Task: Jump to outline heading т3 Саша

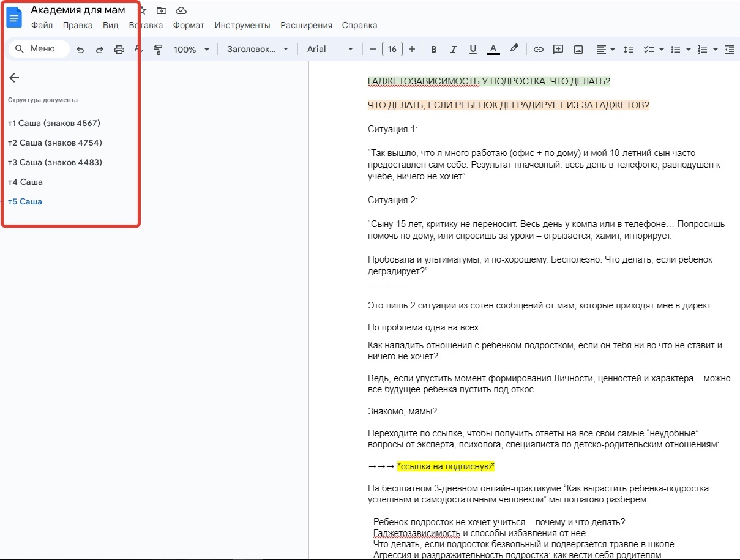Action: (55, 162)
